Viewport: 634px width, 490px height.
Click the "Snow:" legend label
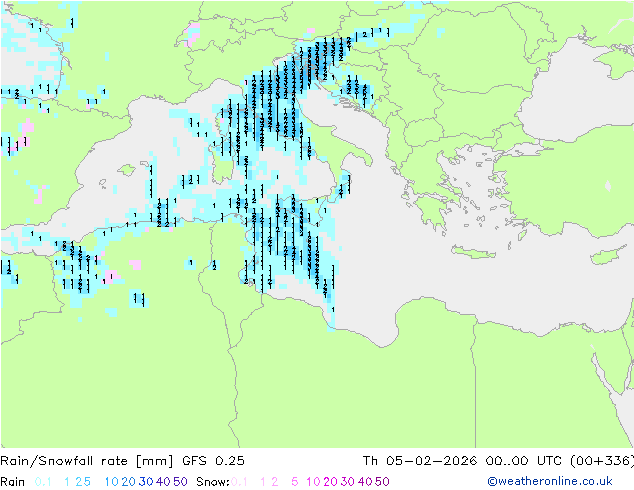213,482
